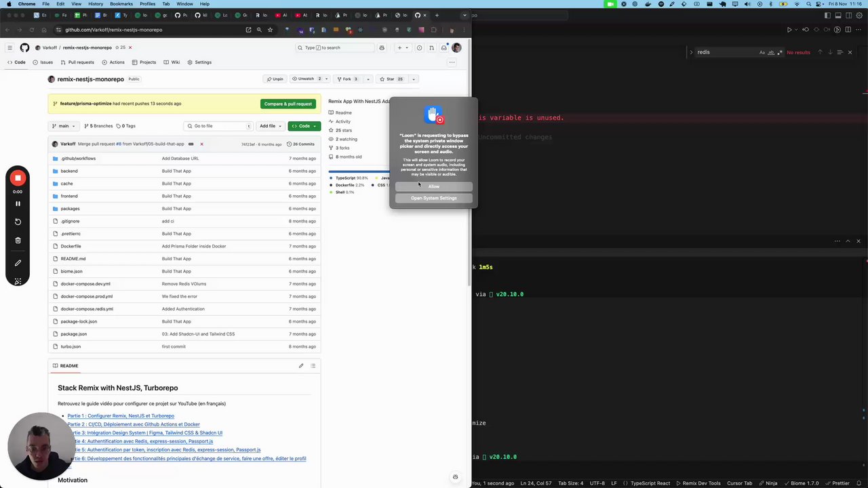Edit the README with pencil icon
868x488 pixels.
pos(301,366)
